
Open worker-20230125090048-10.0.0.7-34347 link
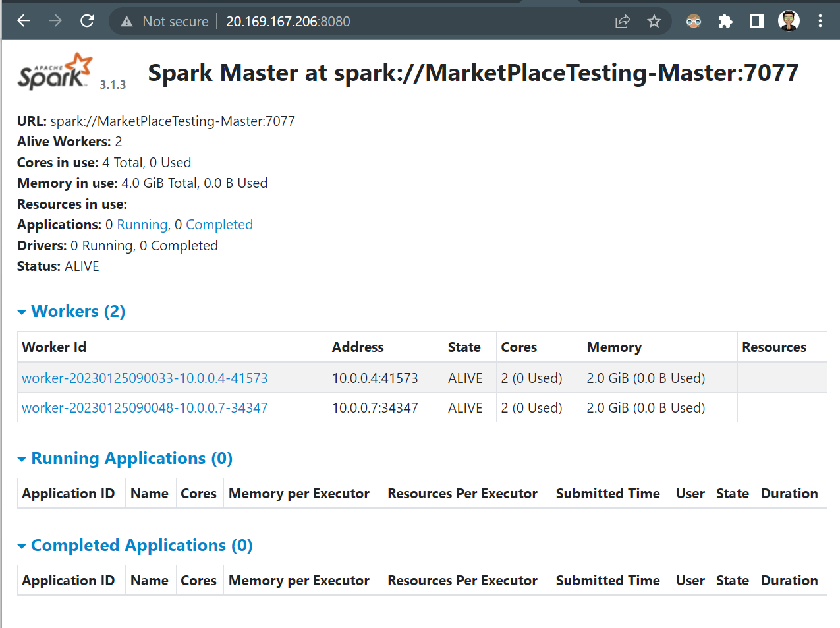pyautogui.click(x=145, y=408)
